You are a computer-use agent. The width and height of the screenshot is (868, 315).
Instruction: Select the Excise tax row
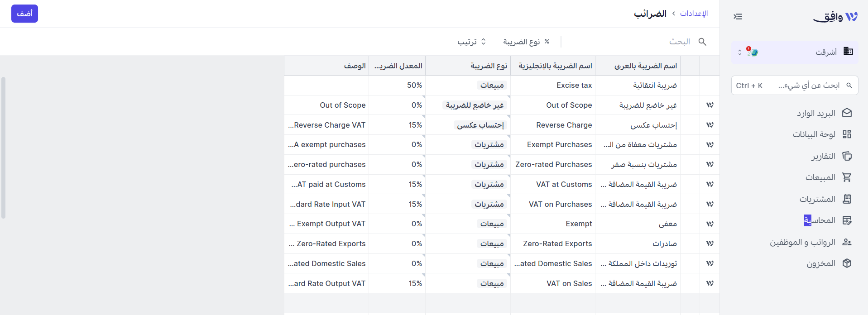502,85
